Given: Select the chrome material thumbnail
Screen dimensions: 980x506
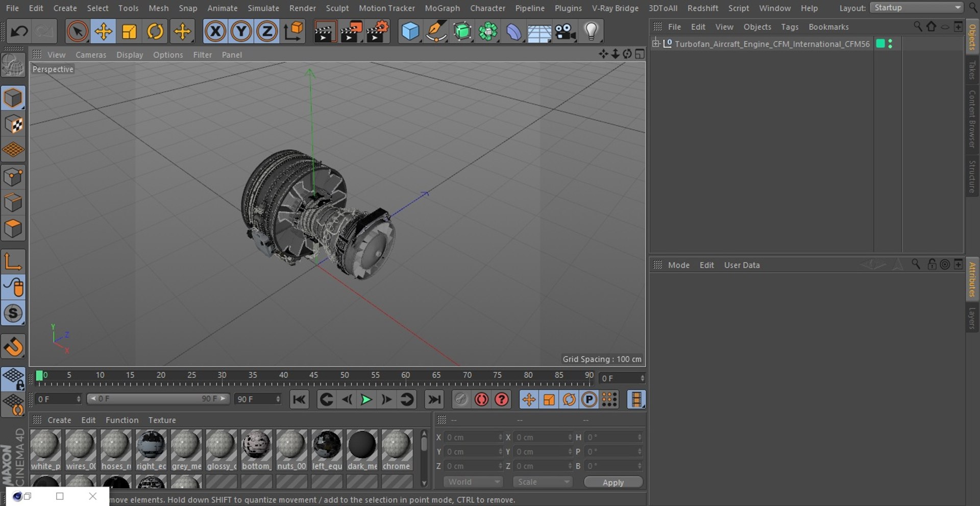Looking at the screenshot, I should tap(396, 450).
